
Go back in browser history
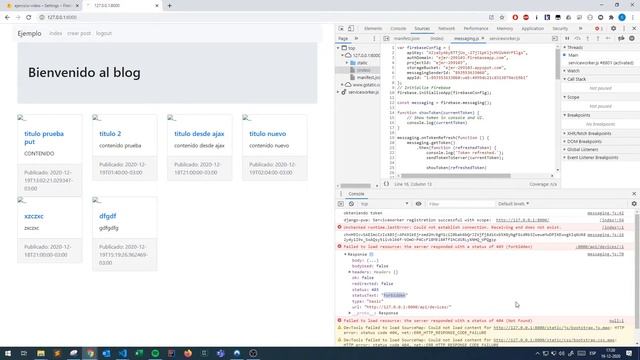7,17
